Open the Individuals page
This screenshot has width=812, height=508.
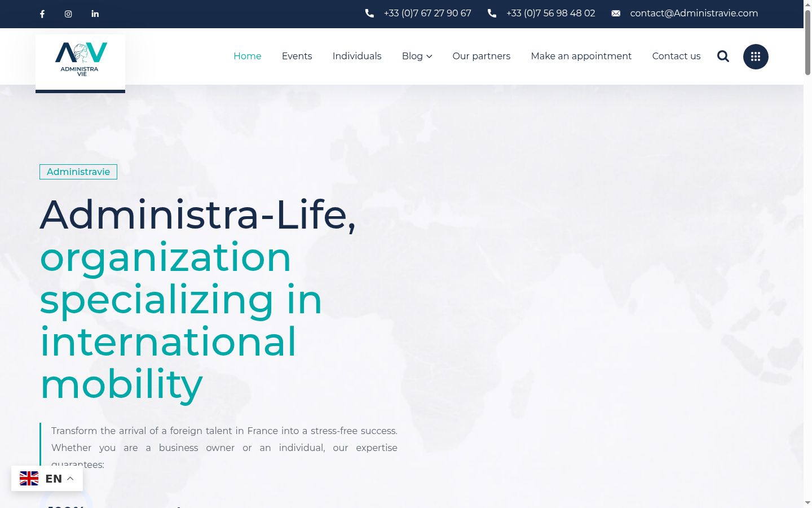(357, 56)
